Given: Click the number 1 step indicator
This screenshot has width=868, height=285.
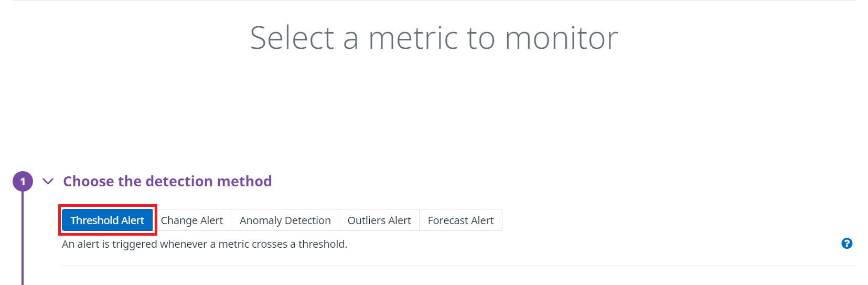Looking at the screenshot, I should tap(23, 182).
